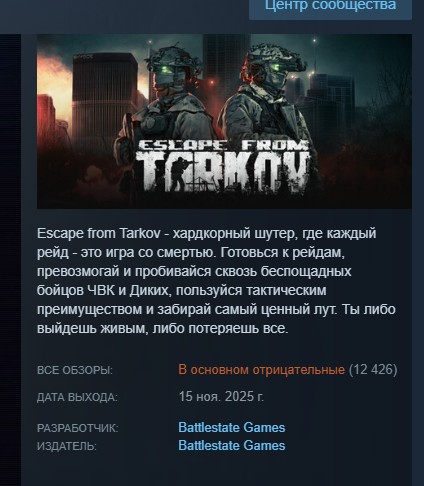424x486 pixels.
Task: Open the Центр сообщества button
Action: 330,8
